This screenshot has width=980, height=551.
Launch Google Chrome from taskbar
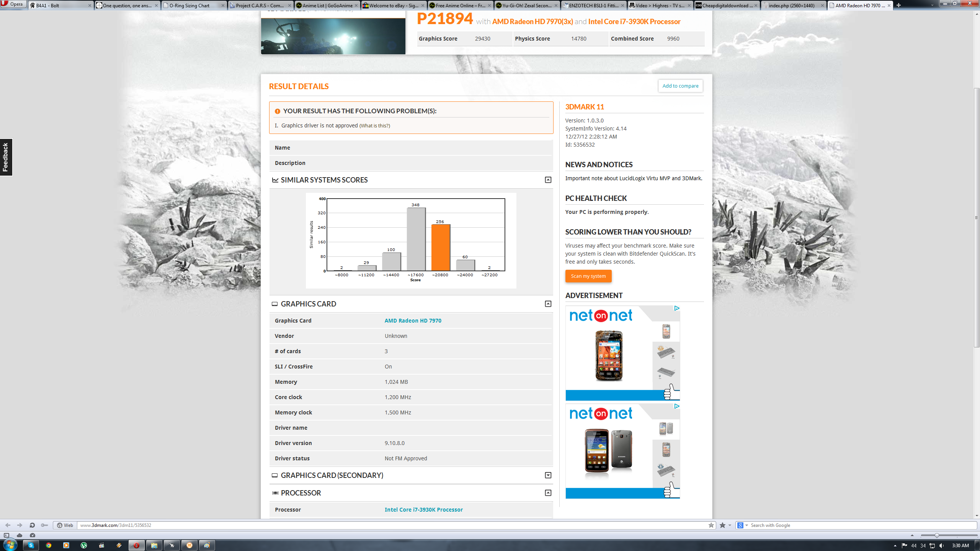coord(49,545)
